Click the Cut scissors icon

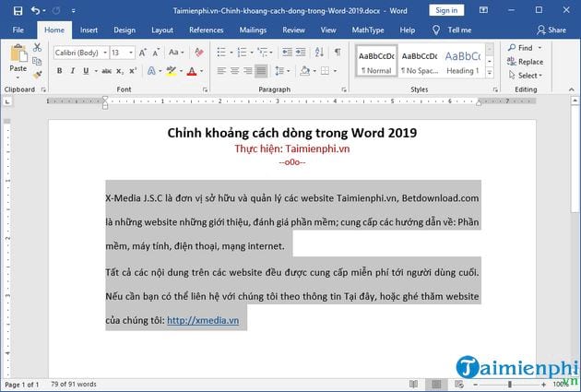[37, 47]
